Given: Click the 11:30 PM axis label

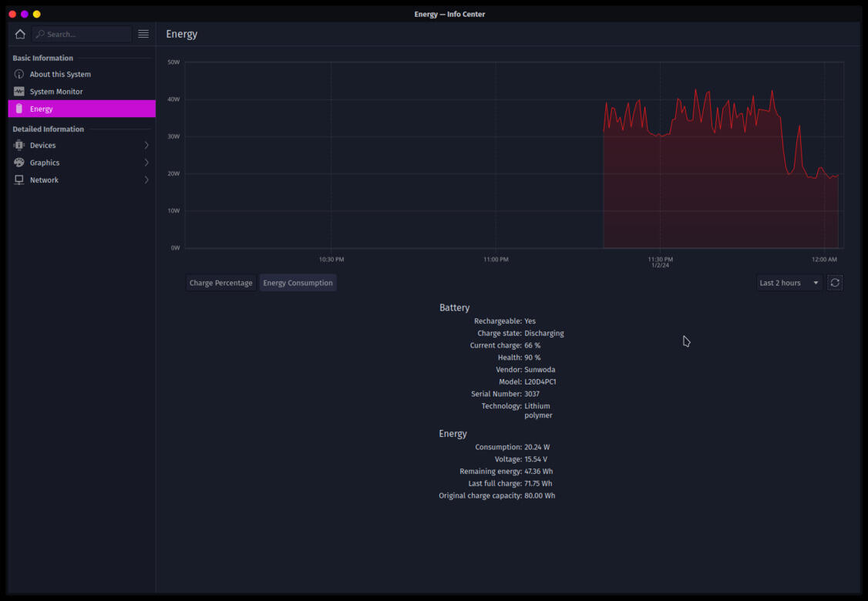Looking at the screenshot, I should point(661,259).
